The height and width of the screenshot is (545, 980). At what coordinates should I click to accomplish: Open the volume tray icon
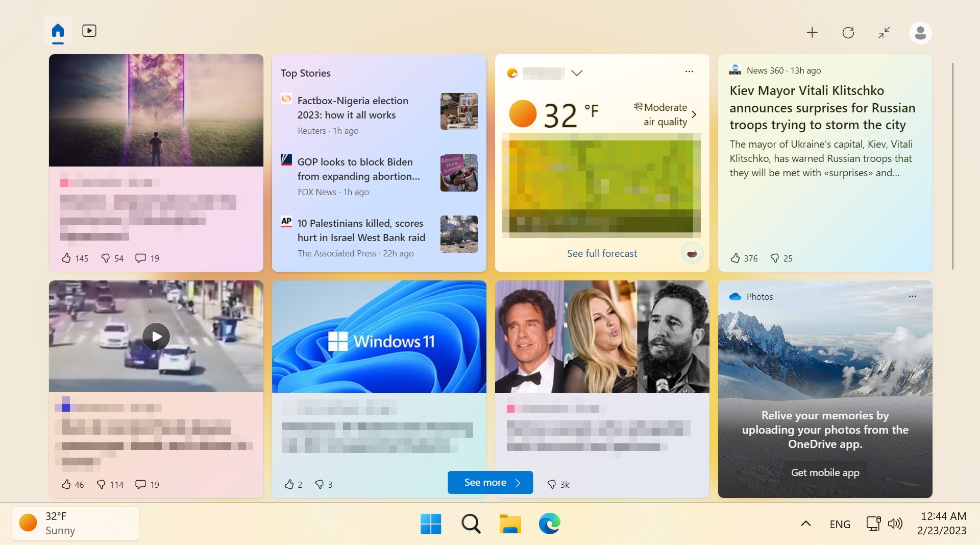tap(895, 524)
